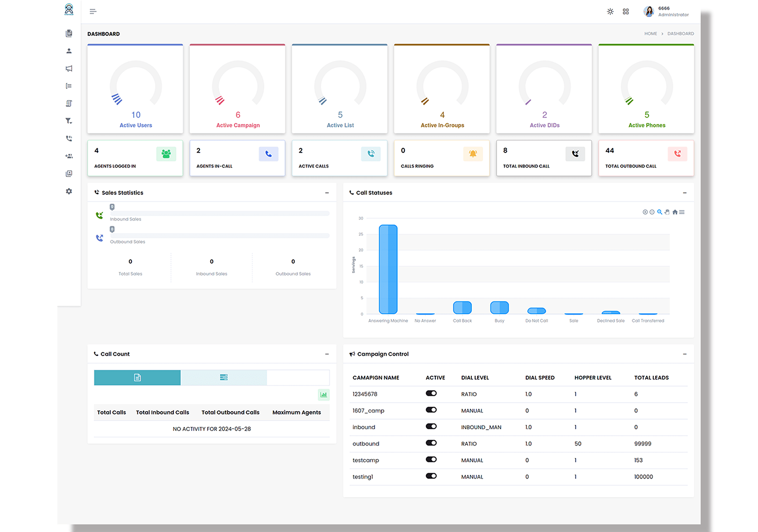Toggle the inbound campaign active switch

[431, 426]
